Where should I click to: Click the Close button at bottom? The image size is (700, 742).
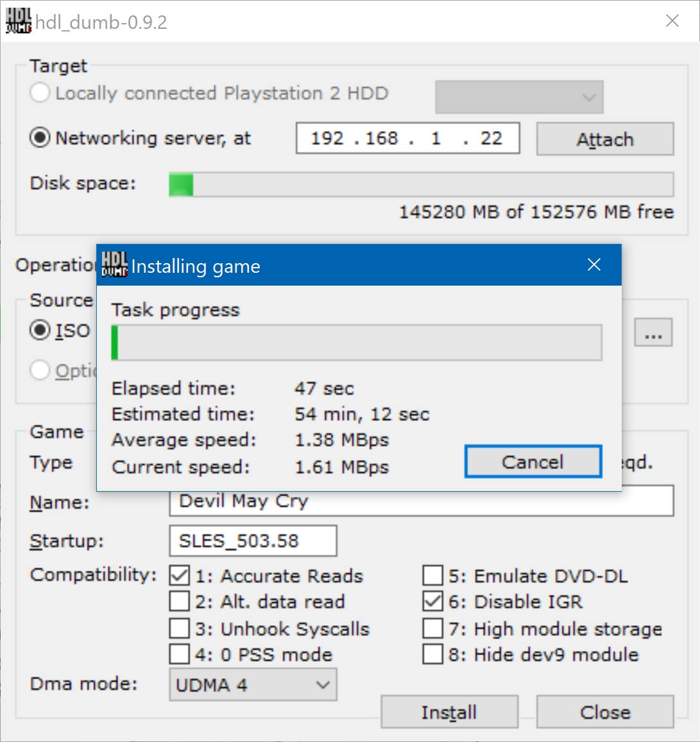(605, 712)
